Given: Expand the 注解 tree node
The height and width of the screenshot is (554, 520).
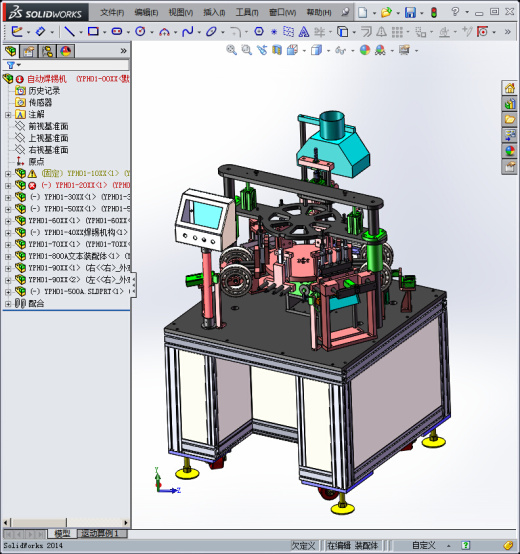Looking at the screenshot, I should click(8, 115).
